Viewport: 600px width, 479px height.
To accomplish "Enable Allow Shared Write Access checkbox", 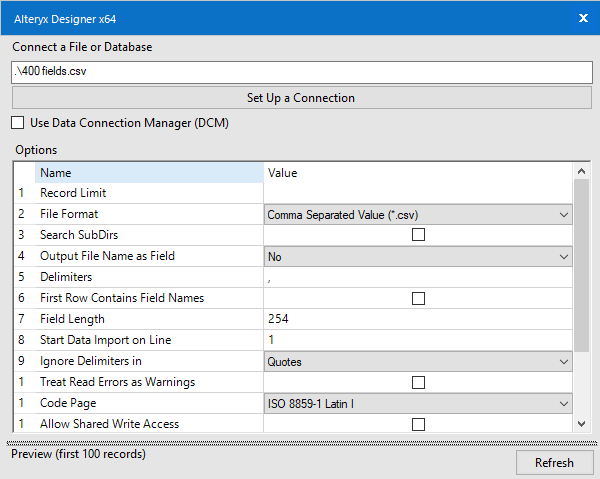I will 418,424.
